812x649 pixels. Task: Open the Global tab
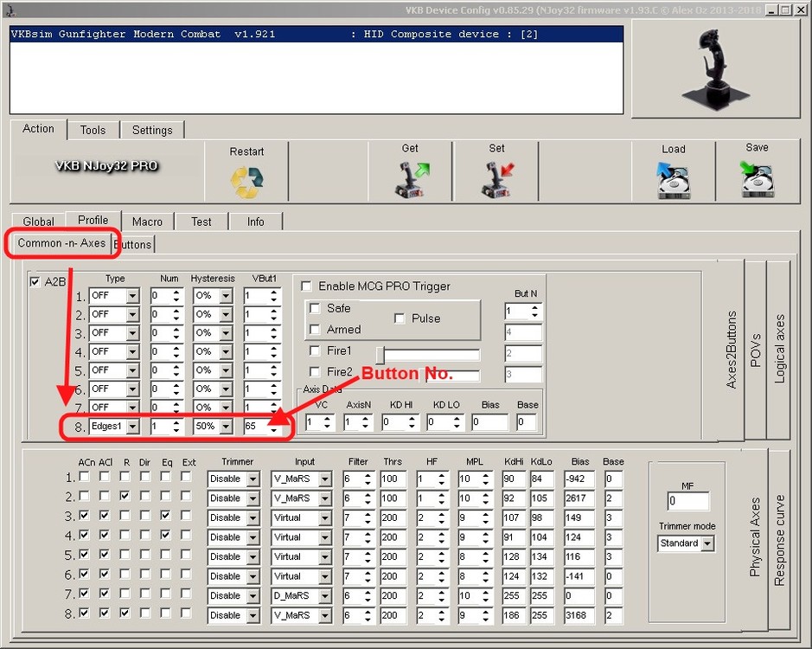(x=38, y=222)
